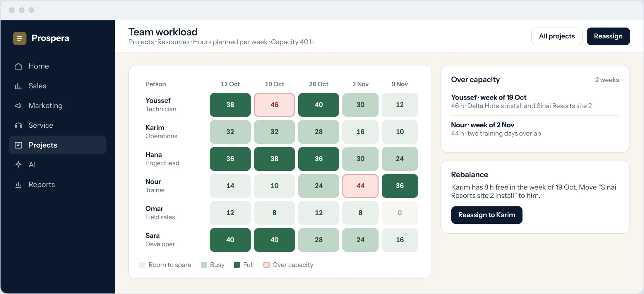Click the Reassign button in header
Image resolution: width=644 pixels, height=294 pixels.
pyautogui.click(x=608, y=36)
